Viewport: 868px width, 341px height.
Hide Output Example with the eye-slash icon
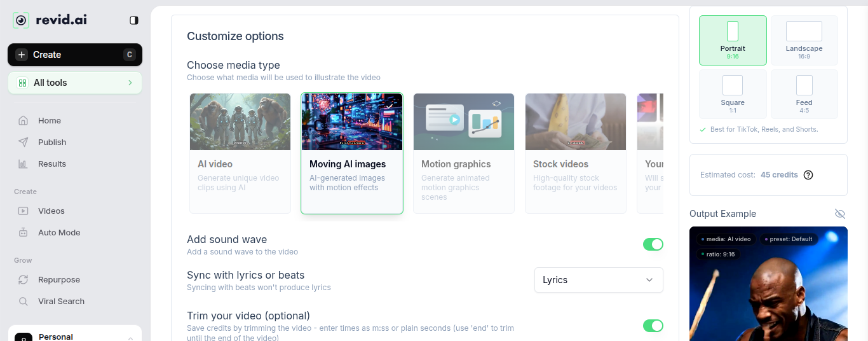[840, 214]
